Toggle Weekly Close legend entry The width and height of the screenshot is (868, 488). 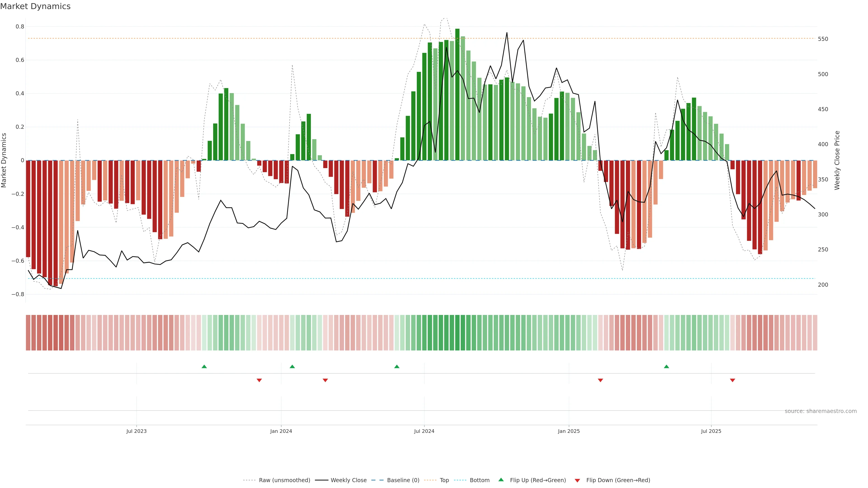pos(348,480)
